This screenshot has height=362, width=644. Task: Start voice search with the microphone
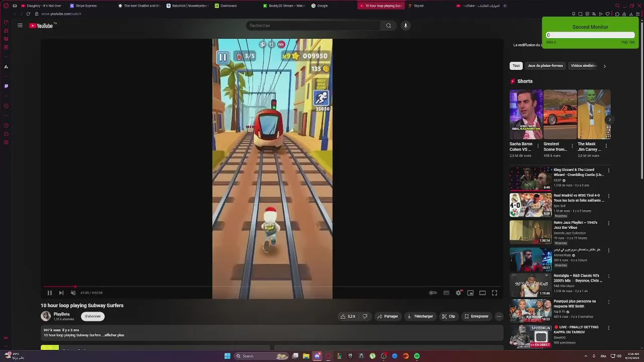pos(406,26)
